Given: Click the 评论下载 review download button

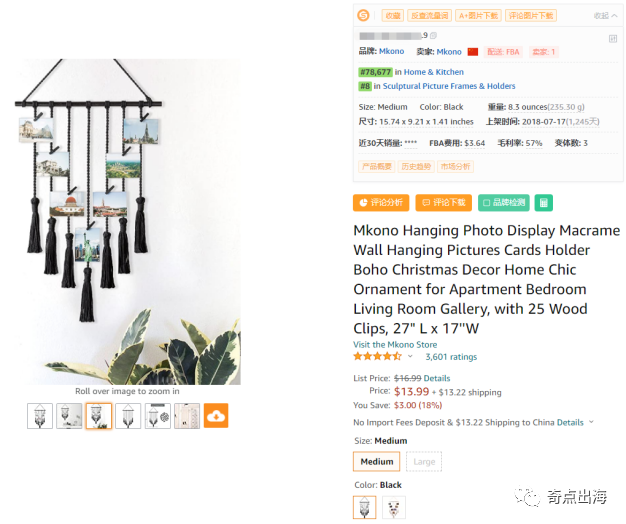Looking at the screenshot, I should tap(444, 203).
